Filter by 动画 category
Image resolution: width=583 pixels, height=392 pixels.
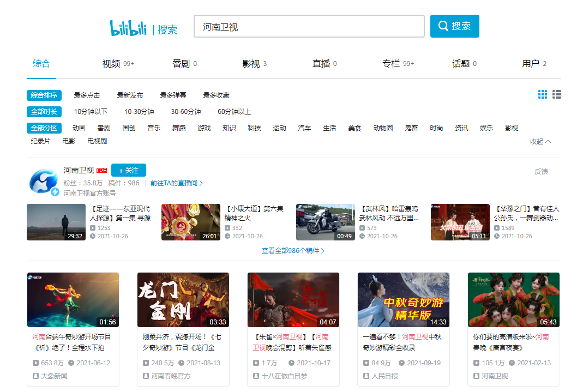point(79,128)
